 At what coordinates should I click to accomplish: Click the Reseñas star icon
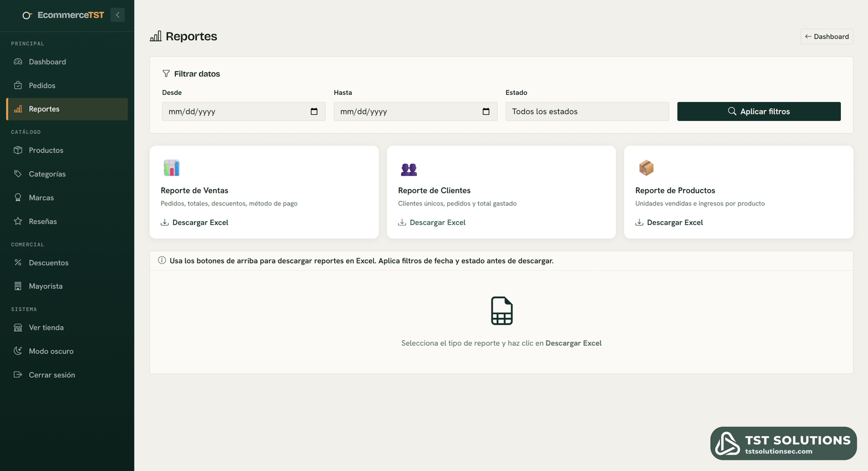point(18,221)
